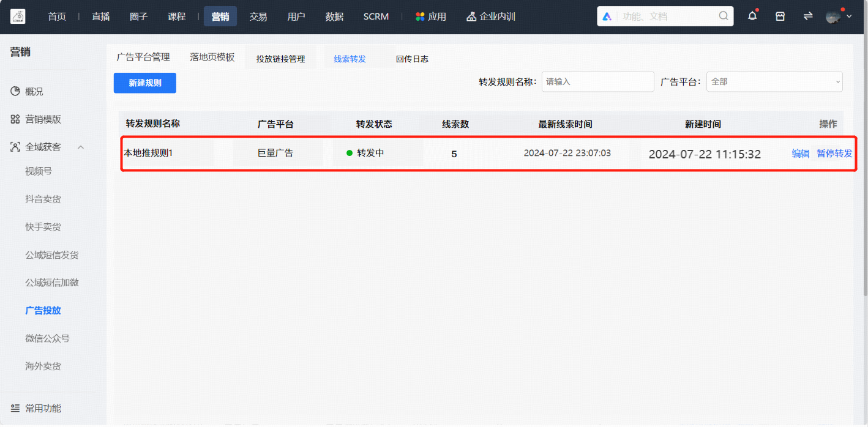Focus the 转发规则名称 input field
The height and width of the screenshot is (427, 868).
tap(598, 81)
